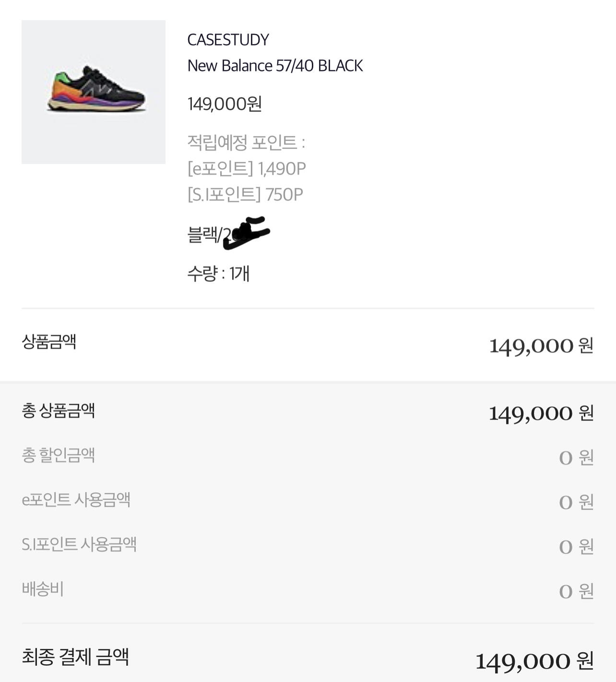Click the 배송비 shipping fee label
The width and height of the screenshot is (616, 682).
(43, 588)
